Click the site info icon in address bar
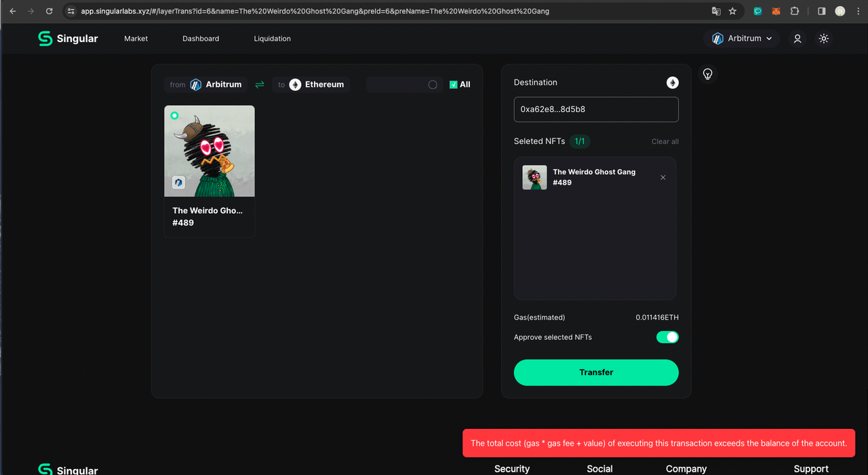Viewport: 868px width, 475px height. [71, 12]
